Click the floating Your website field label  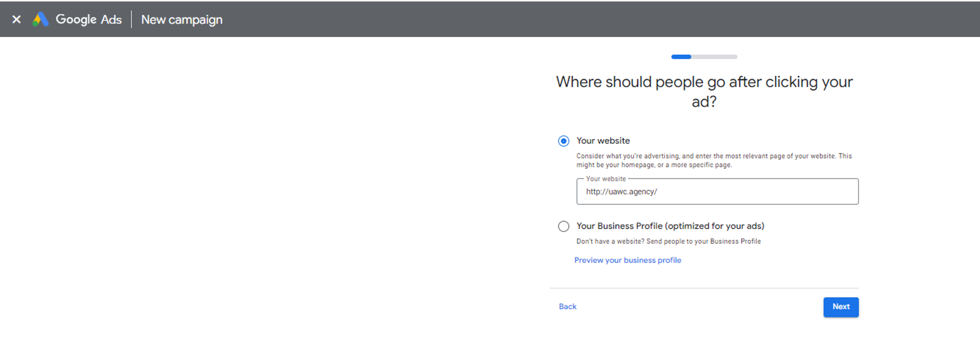606,179
